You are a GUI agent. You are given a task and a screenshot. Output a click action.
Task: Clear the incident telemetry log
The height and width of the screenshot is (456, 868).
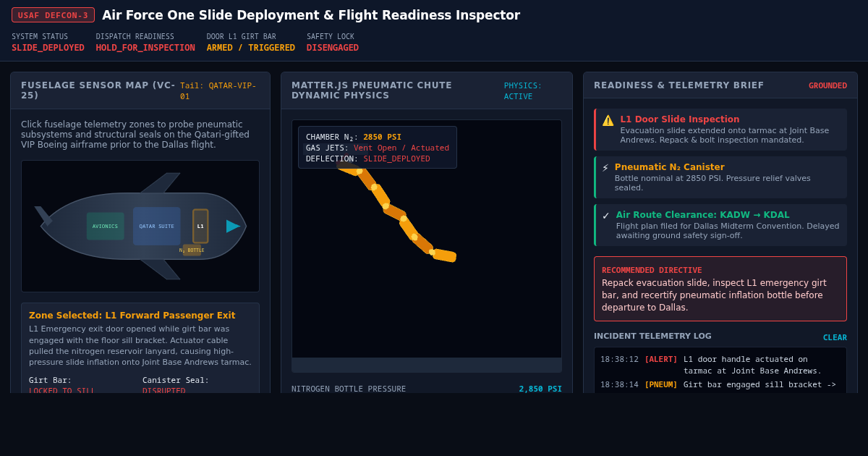pyautogui.click(x=835, y=337)
